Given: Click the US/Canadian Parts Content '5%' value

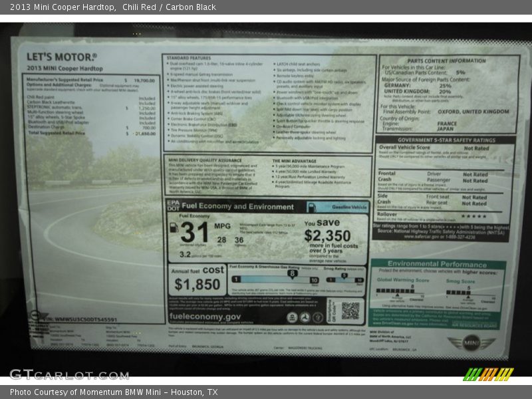Looking at the screenshot, I should click(x=460, y=72).
